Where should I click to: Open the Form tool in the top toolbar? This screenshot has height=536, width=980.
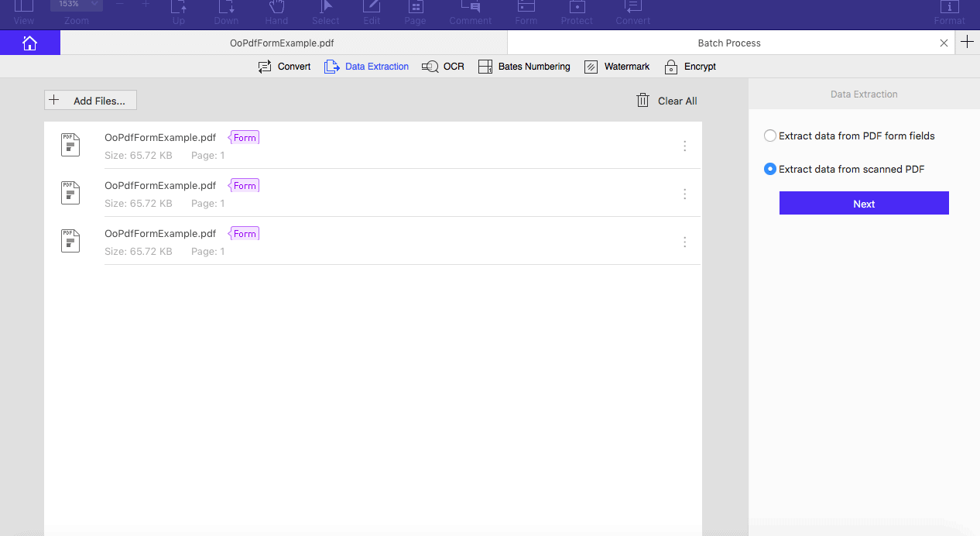pyautogui.click(x=526, y=11)
